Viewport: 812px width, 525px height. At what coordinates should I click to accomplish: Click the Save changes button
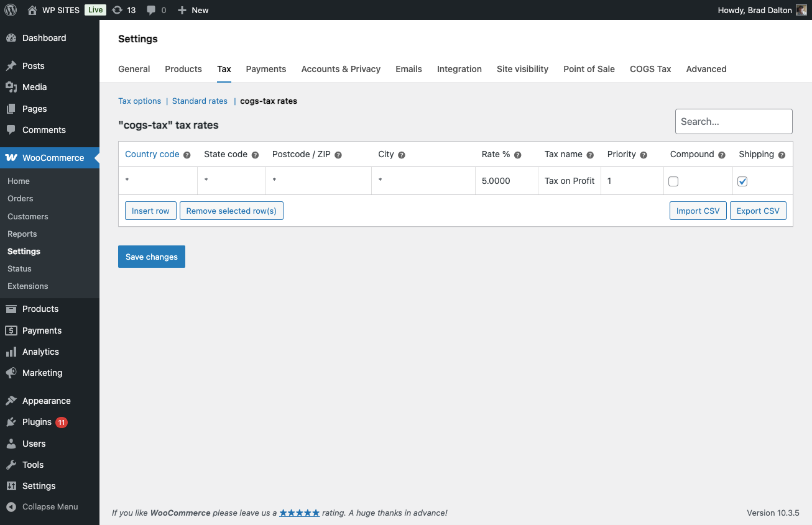(152, 257)
